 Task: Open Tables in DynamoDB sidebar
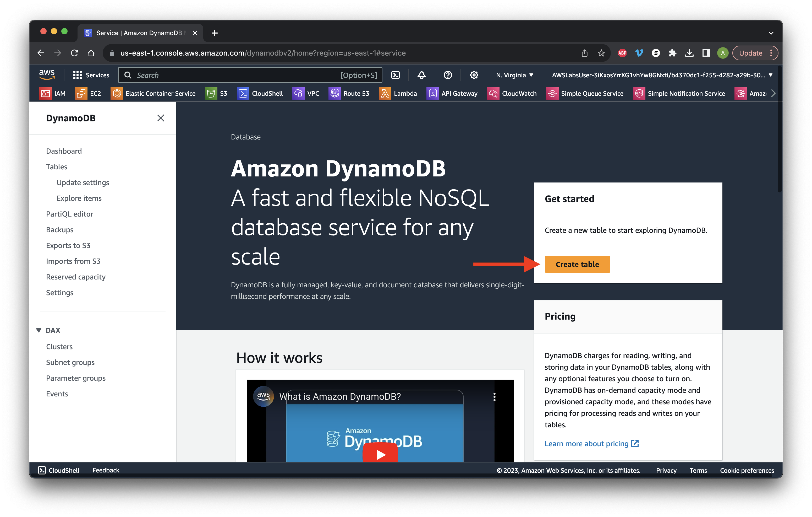pyautogui.click(x=57, y=166)
